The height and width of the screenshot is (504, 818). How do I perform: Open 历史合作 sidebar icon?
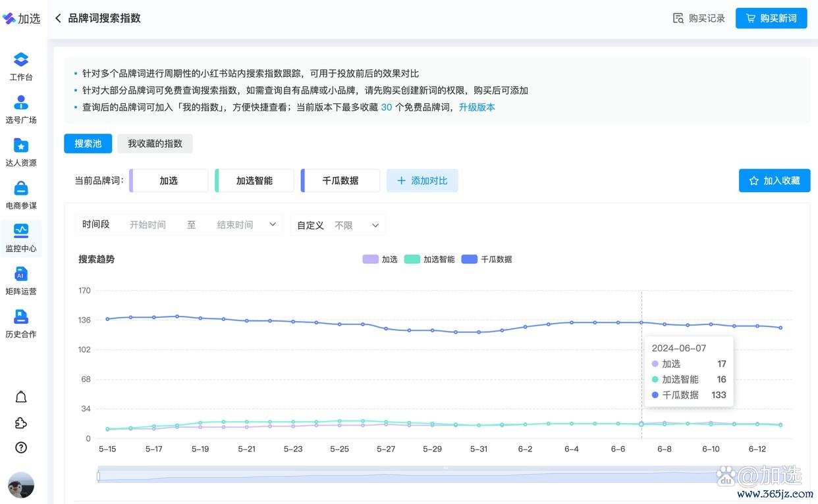tap(21, 317)
